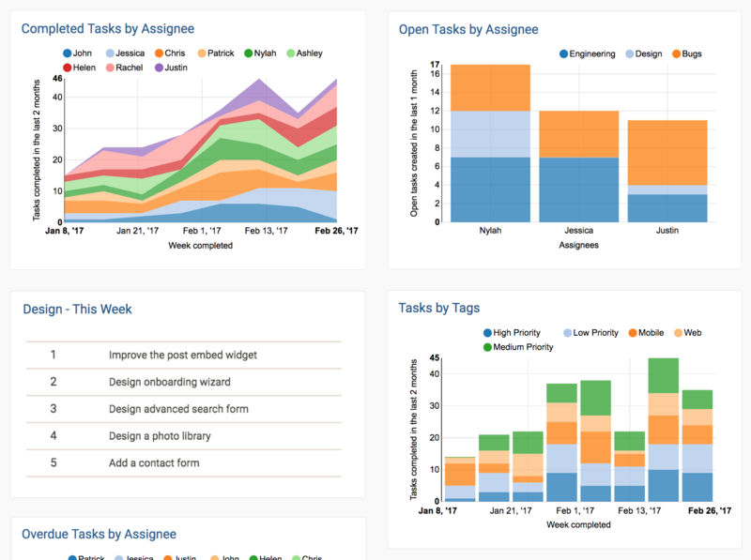Select 'Improve the post embed widget' task
Viewport: 751px width, 560px height.
coord(182,356)
